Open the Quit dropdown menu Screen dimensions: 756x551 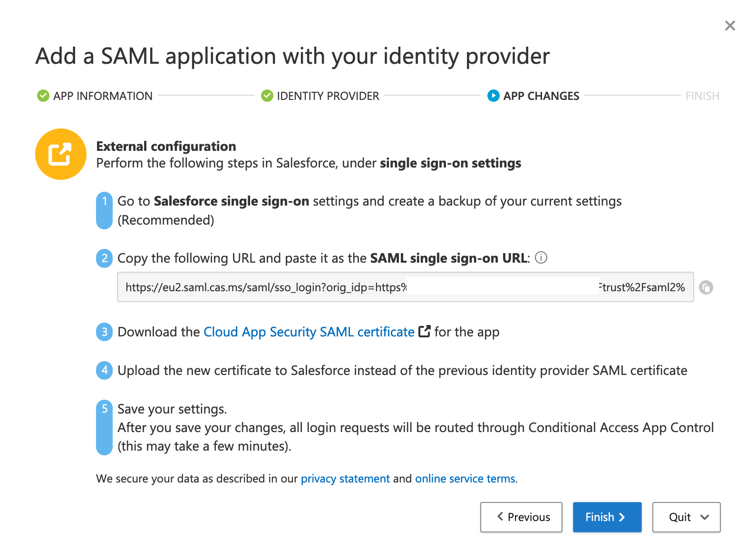(x=686, y=517)
